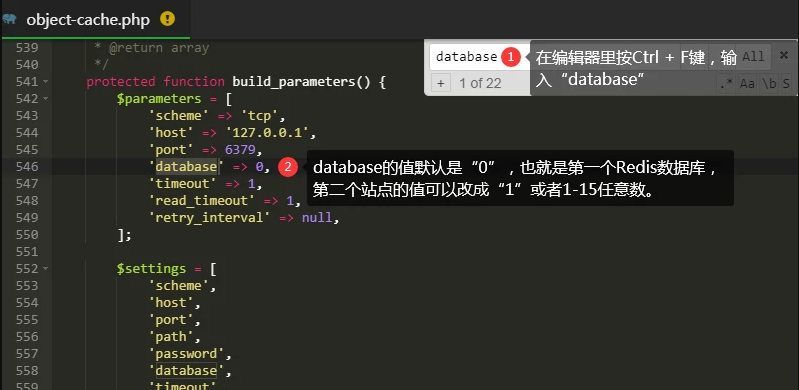Viewport: 799px width, 390px height.
Task: Click line number 539 in the gutter
Action: [x=26, y=48]
